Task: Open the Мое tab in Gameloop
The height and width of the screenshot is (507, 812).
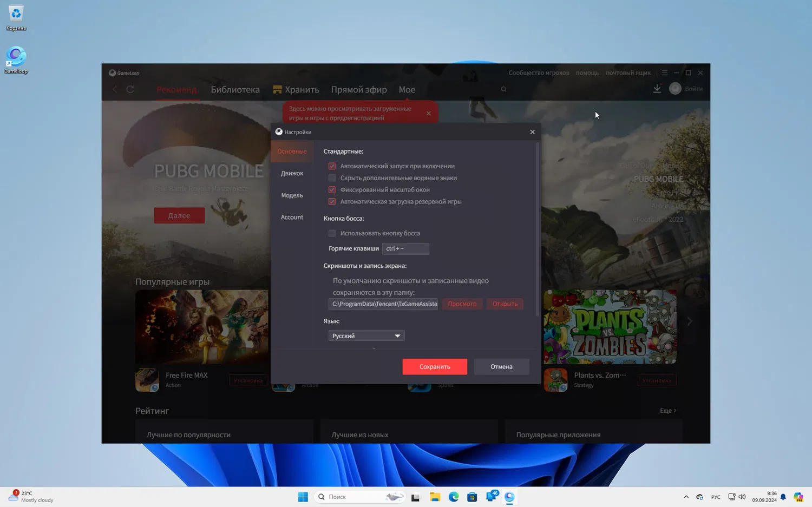Action: coord(407,90)
